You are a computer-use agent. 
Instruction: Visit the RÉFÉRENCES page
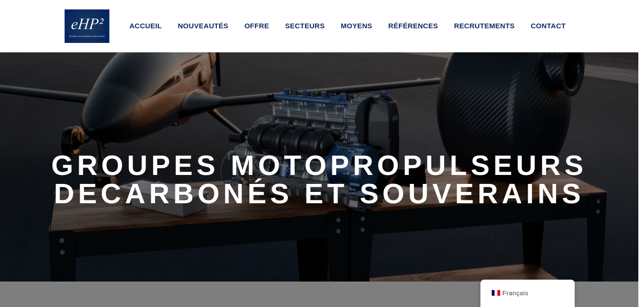point(413,26)
